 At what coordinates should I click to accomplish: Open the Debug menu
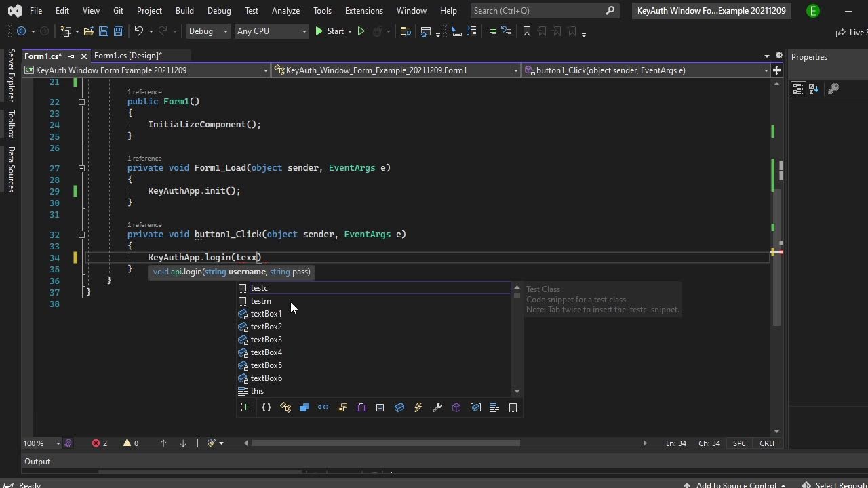[x=219, y=11]
